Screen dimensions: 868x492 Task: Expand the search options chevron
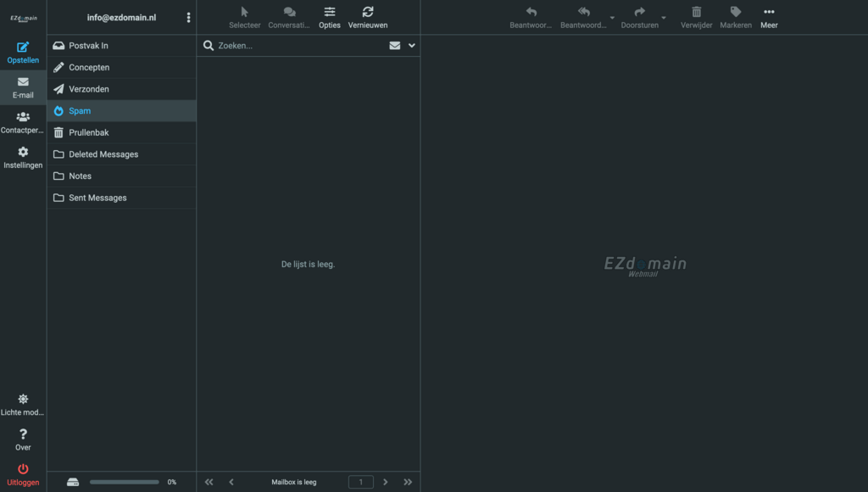coord(412,46)
